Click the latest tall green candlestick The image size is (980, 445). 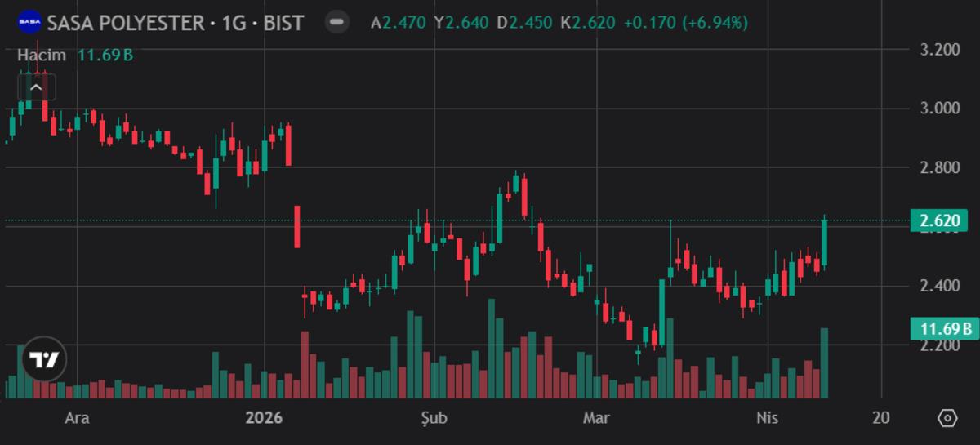point(825,243)
